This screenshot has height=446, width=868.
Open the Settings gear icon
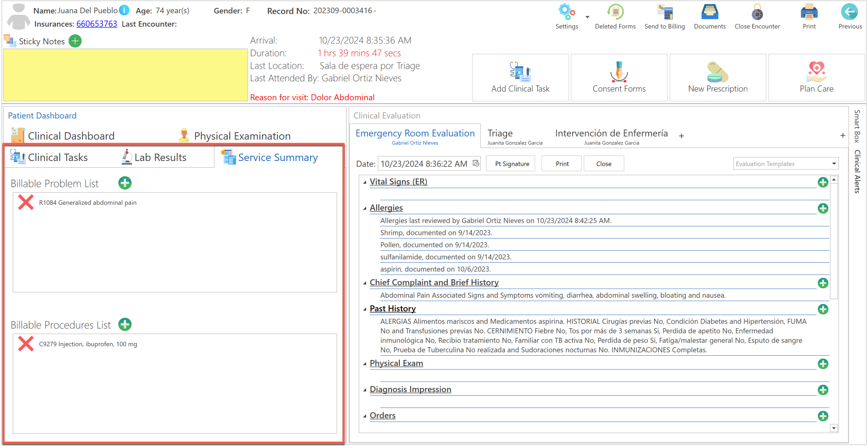coord(566,12)
